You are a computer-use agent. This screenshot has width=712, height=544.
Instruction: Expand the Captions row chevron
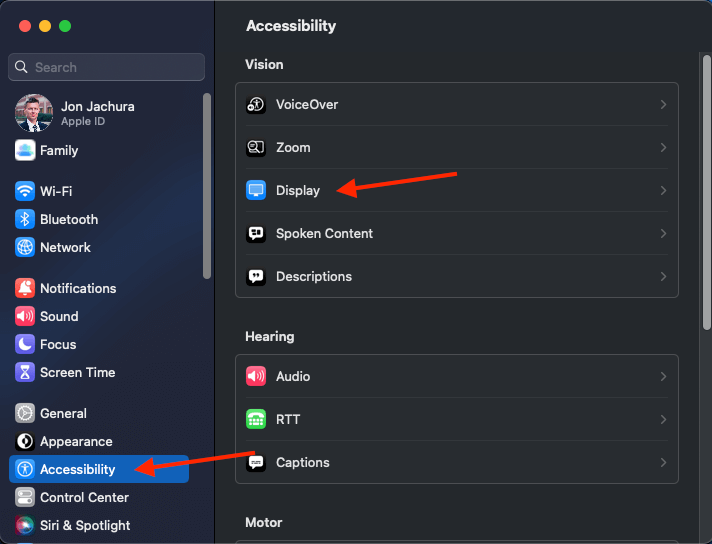tap(663, 463)
